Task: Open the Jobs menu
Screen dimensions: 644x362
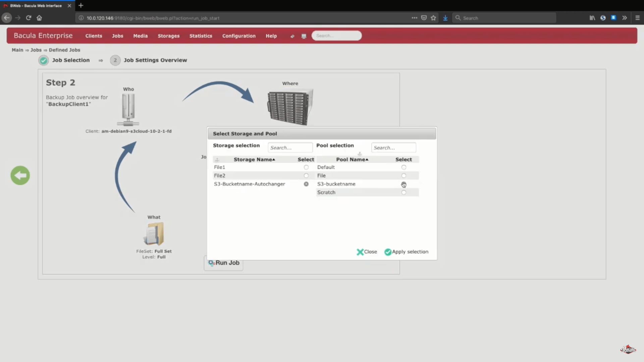Action: [117, 36]
